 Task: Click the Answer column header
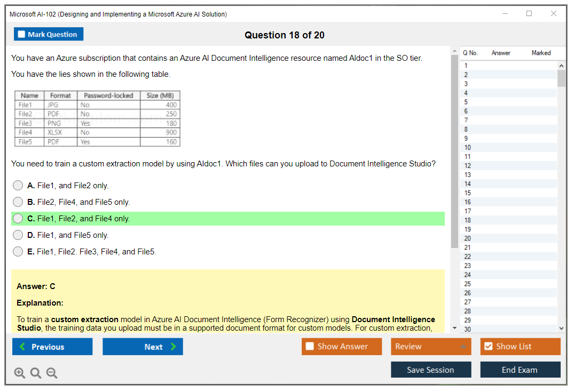click(x=501, y=53)
